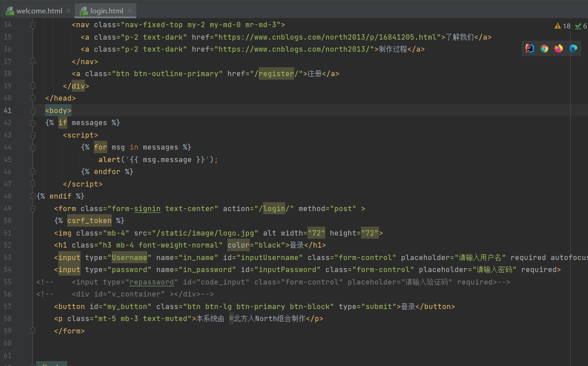Switch to the welcome.html tab
This screenshot has height=366, width=588.
[38, 11]
